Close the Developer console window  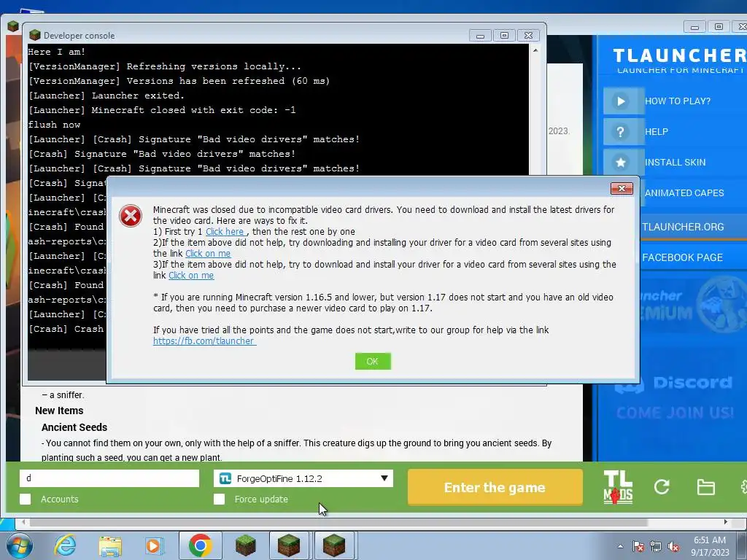click(528, 36)
